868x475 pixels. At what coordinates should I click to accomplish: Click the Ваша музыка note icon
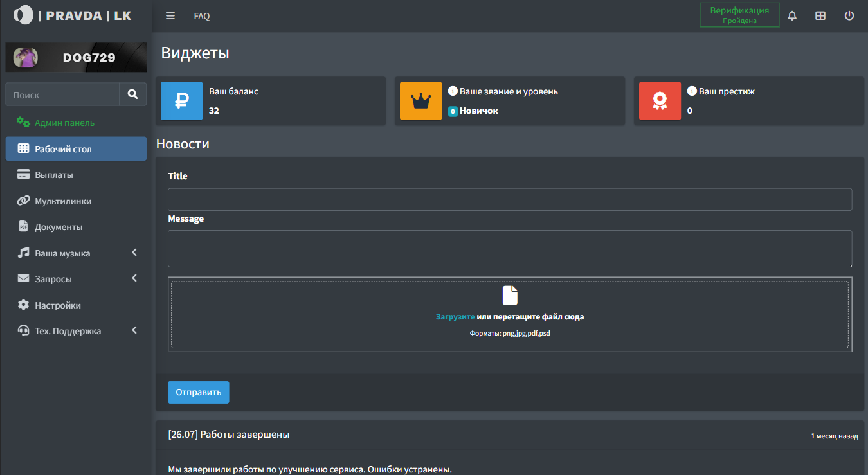(23, 253)
